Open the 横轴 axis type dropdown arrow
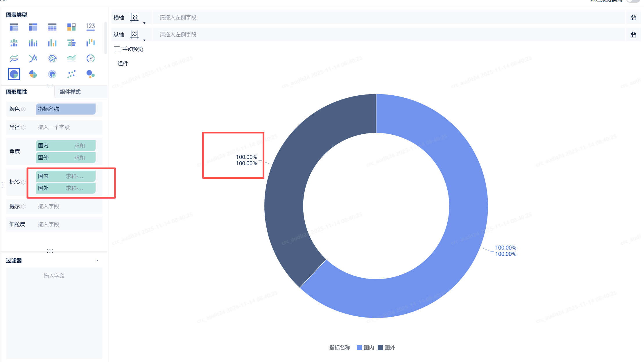 [x=144, y=23]
